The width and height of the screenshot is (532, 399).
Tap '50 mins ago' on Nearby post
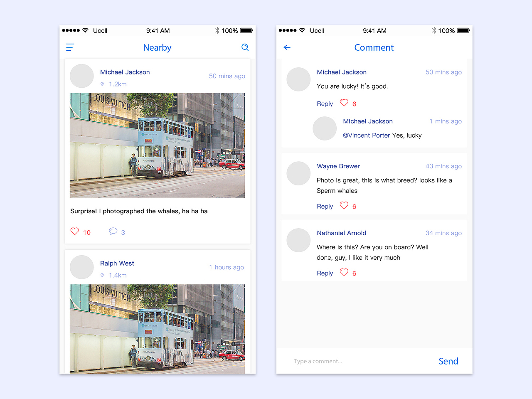tap(227, 76)
